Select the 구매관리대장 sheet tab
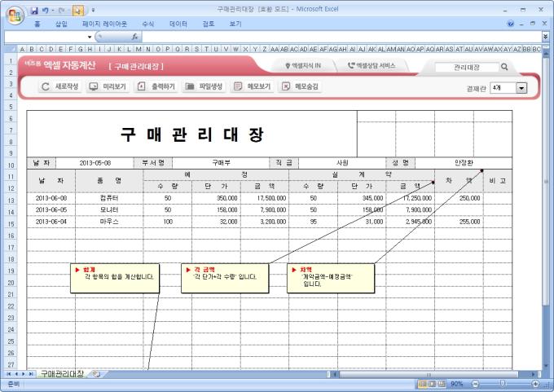 tap(62, 373)
